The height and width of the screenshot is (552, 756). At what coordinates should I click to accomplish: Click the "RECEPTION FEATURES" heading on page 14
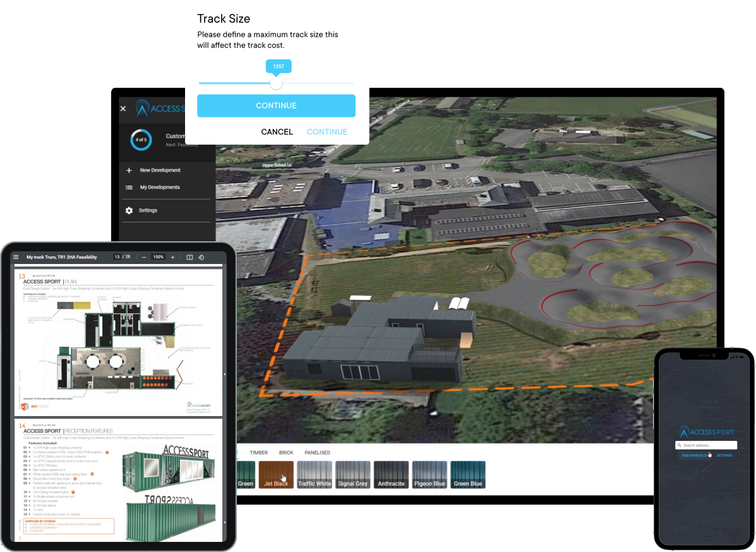(x=89, y=431)
